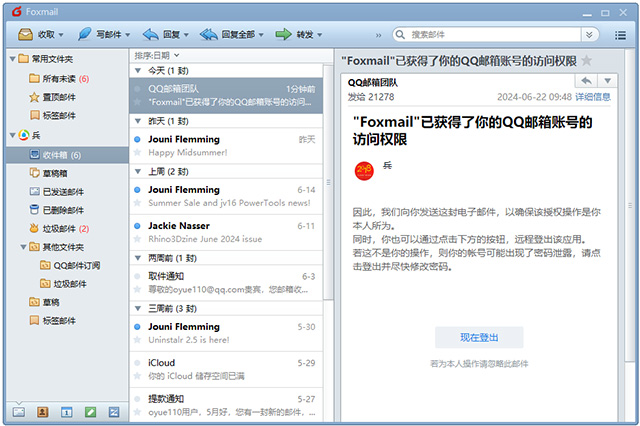This screenshot has width=640, height=426.
Task: Switch to mail view bottom icon
Action: [x=18, y=412]
